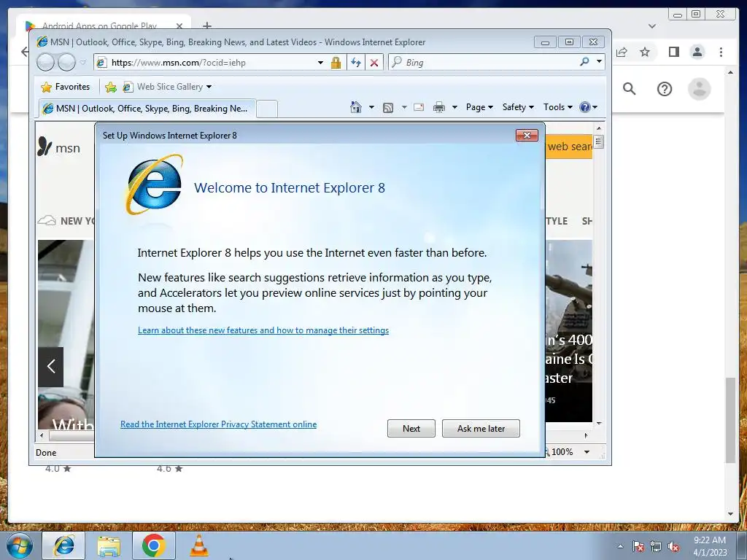Screen dimensions: 747x560
Task: Click the Home icon in IE command bar
Action: [x=355, y=107]
